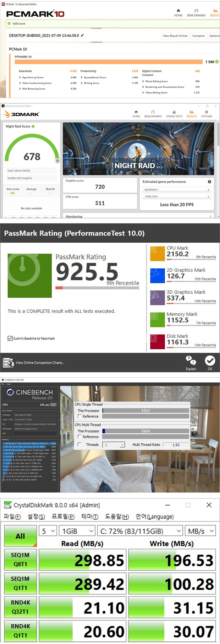Click the View Result Online button
This screenshot has height=644, width=220.
coord(175,36)
